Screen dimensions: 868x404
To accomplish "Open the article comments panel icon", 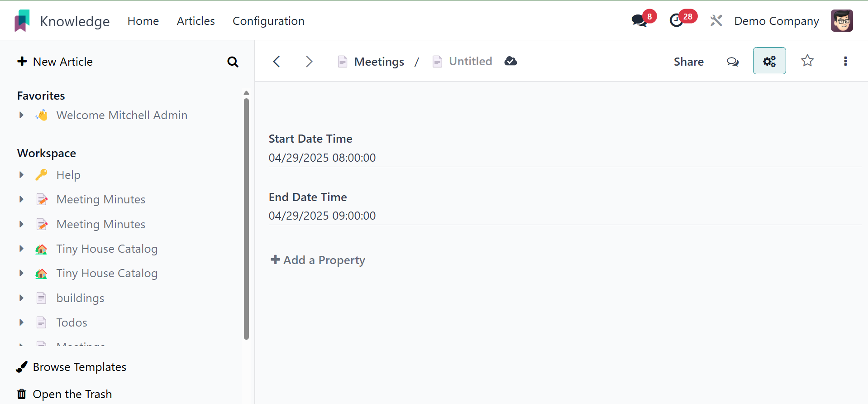I will point(733,62).
